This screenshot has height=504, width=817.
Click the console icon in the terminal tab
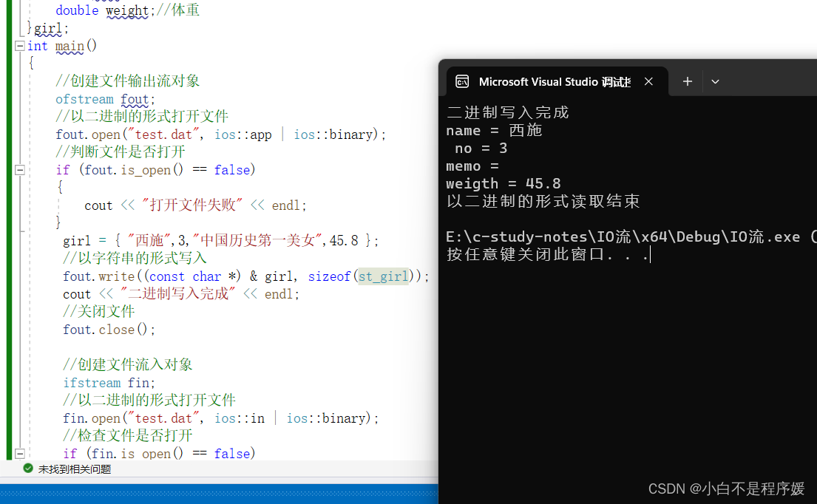point(462,81)
